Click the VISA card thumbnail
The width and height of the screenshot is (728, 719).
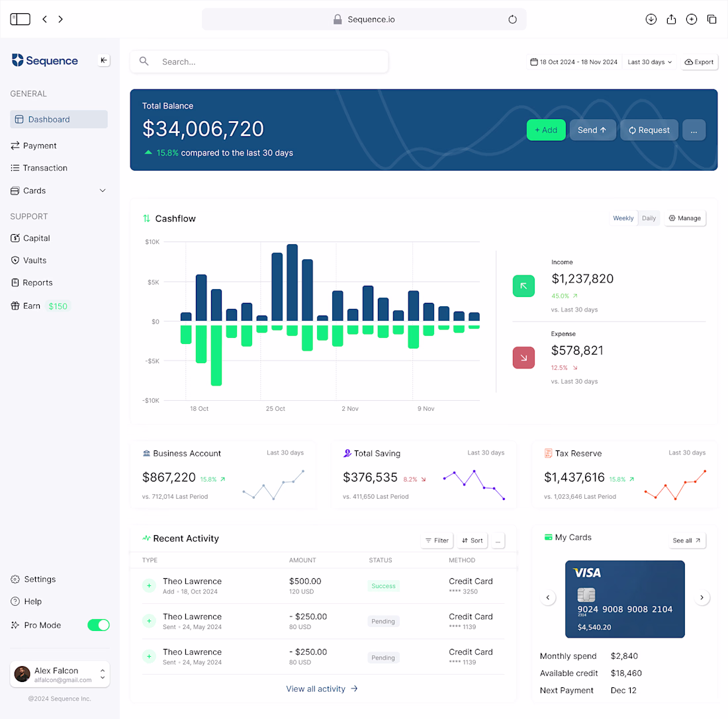625,599
